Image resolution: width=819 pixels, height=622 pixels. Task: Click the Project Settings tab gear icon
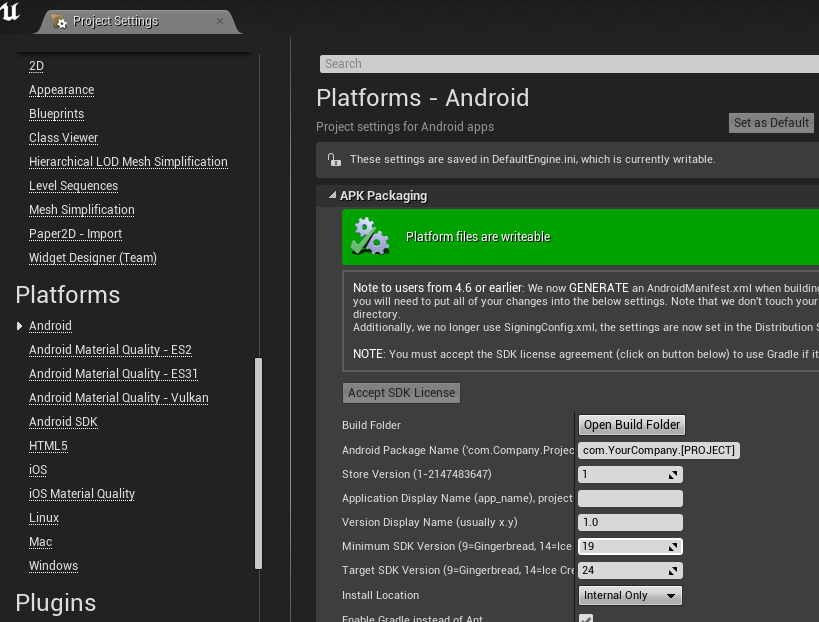point(59,21)
